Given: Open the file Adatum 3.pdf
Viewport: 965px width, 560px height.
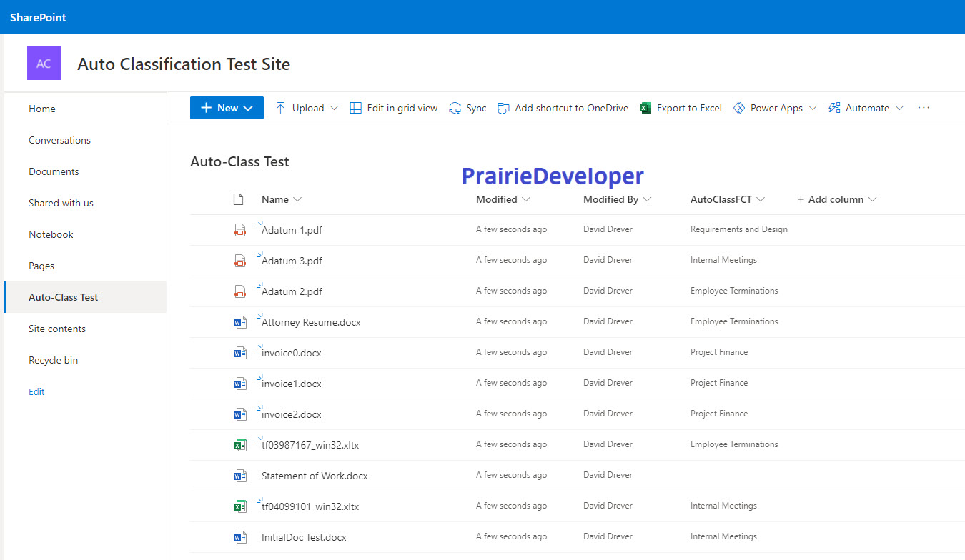Looking at the screenshot, I should 292,261.
